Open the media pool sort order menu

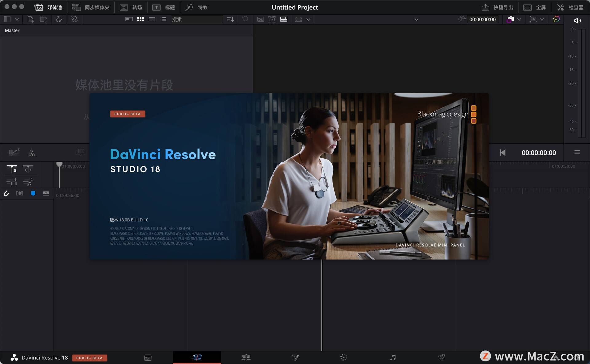coord(230,19)
